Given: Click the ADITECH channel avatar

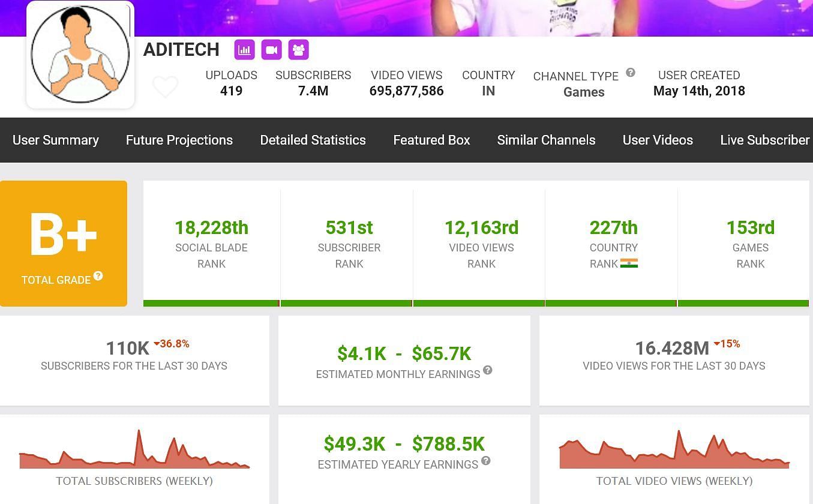Looking at the screenshot, I should pos(80,55).
